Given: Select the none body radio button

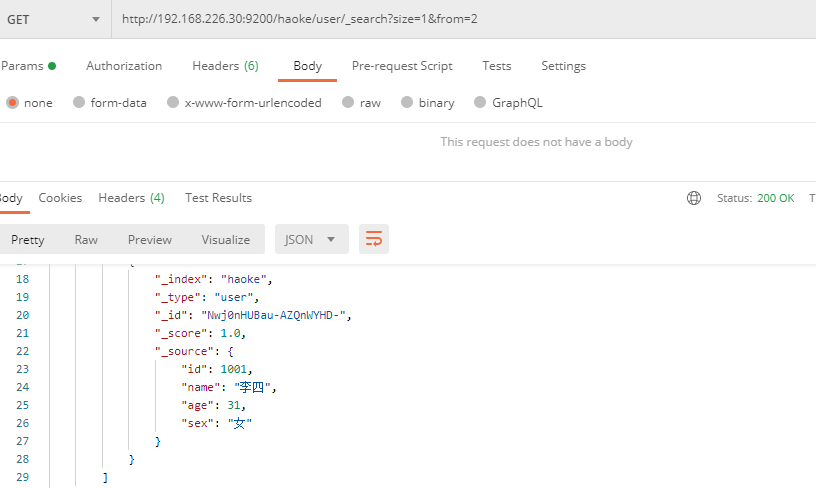Looking at the screenshot, I should coord(12,102).
